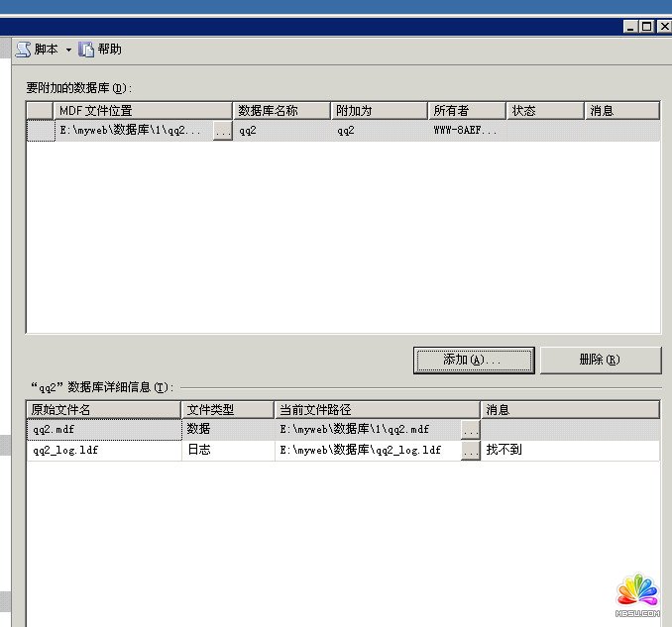
Task: Edit the qq2 cell under 附加为
Action: [x=380, y=131]
